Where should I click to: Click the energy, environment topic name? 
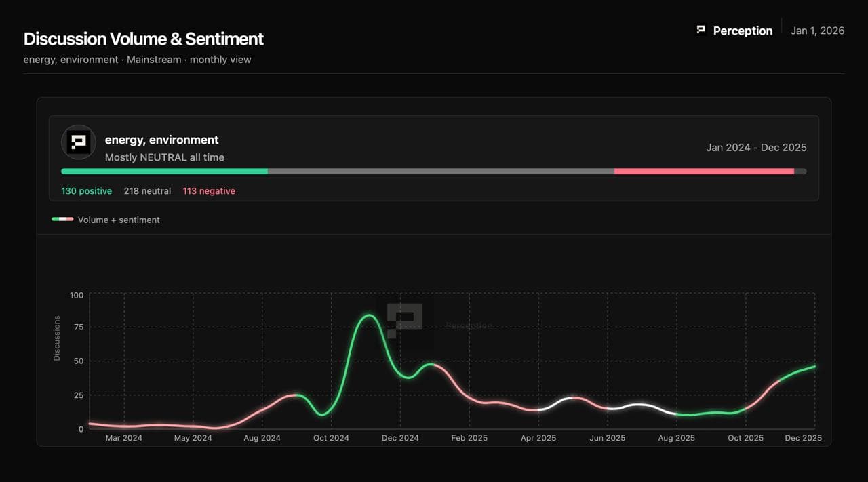161,140
